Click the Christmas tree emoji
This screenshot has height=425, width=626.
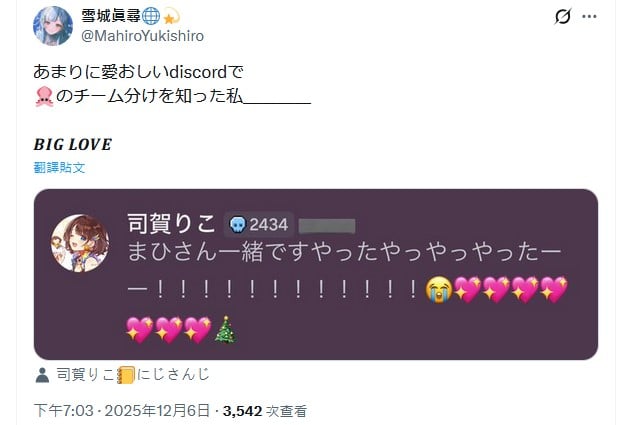[x=226, y=330]
